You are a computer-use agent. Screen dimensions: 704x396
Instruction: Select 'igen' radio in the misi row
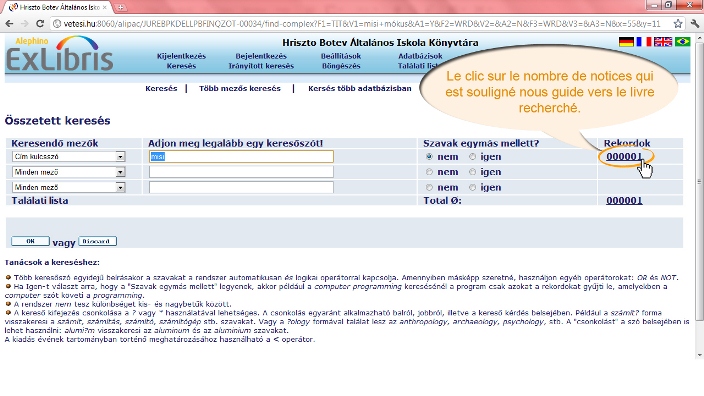pyautogui.click(x=472, y=157)
